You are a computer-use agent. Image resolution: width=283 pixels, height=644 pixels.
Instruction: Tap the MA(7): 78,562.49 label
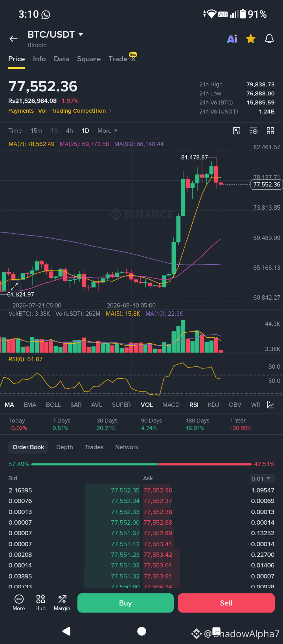click(31, 144)
